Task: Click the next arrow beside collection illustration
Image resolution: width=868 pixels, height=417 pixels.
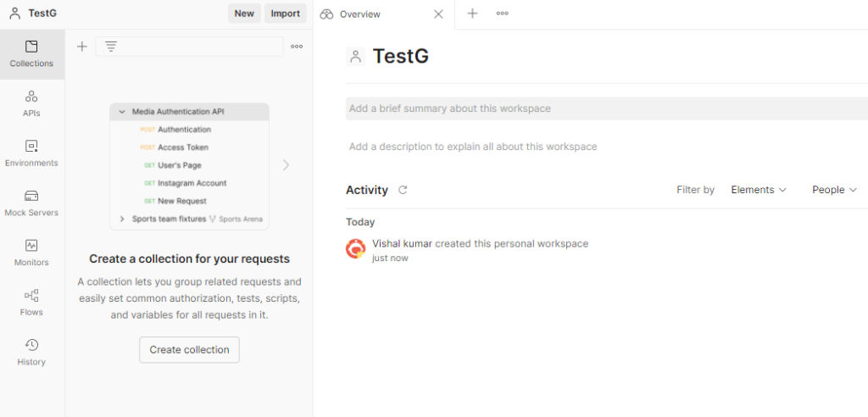Action: point(286,165)
